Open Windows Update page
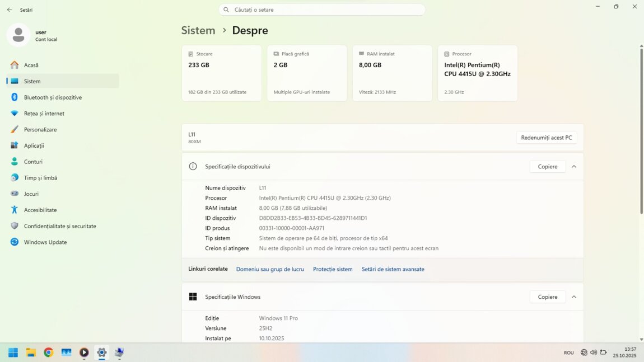The width and height of the screenshot is (644, 362). click(45, 242)
